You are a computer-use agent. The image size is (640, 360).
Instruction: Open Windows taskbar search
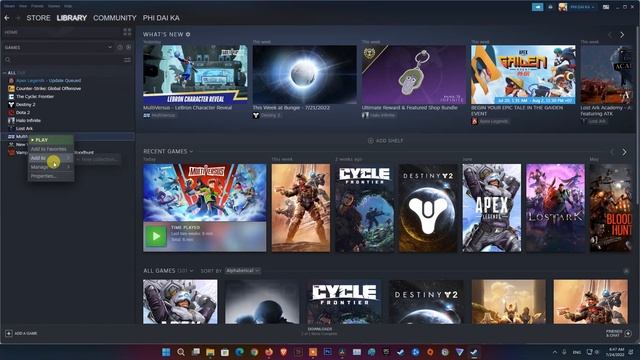(x=181, y=352)
